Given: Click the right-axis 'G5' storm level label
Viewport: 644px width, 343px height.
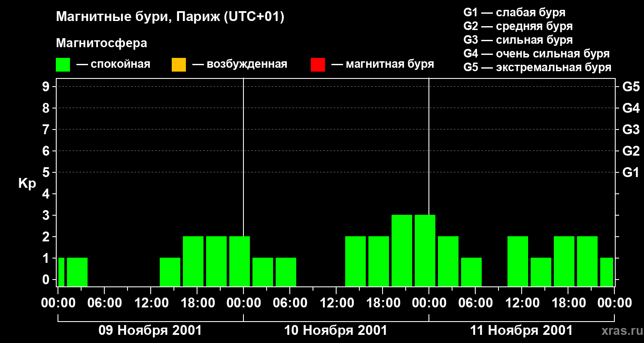Looking at the screenshot, I should point(631,87).
